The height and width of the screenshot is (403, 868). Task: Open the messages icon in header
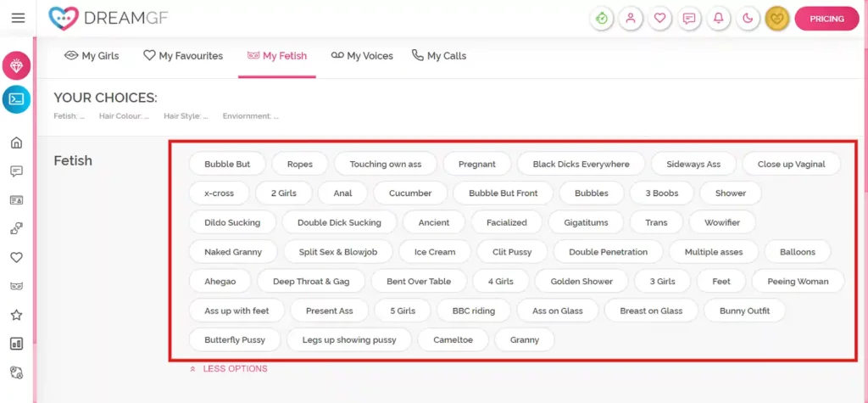pyautogui.click(x=689, y=19)
